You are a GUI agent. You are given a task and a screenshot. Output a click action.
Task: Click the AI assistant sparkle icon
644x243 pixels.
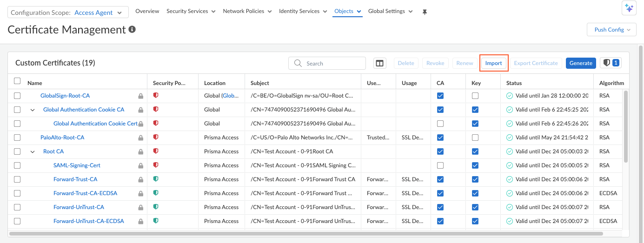629,8
